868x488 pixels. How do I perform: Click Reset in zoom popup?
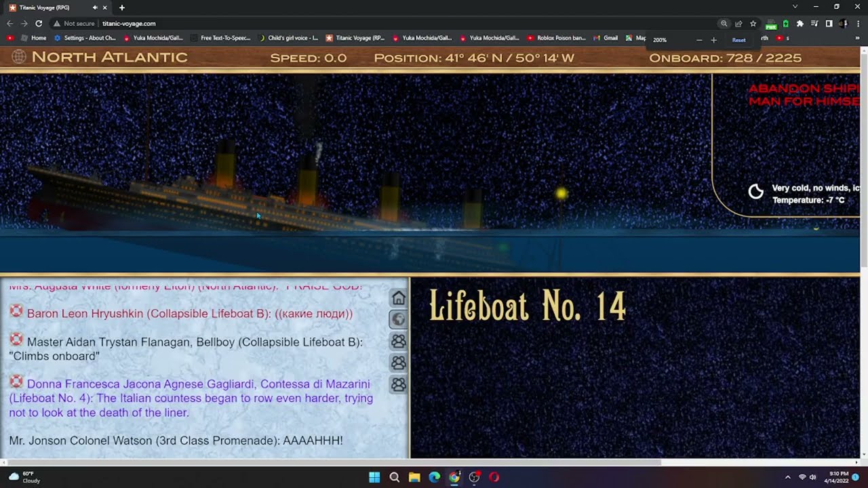[x=739, y=40]
